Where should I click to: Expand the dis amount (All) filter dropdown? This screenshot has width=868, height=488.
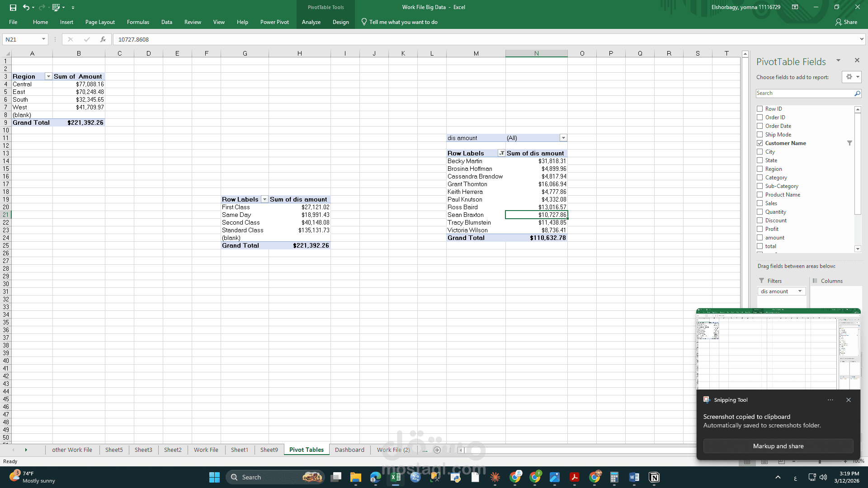click(x=563, y=138)
